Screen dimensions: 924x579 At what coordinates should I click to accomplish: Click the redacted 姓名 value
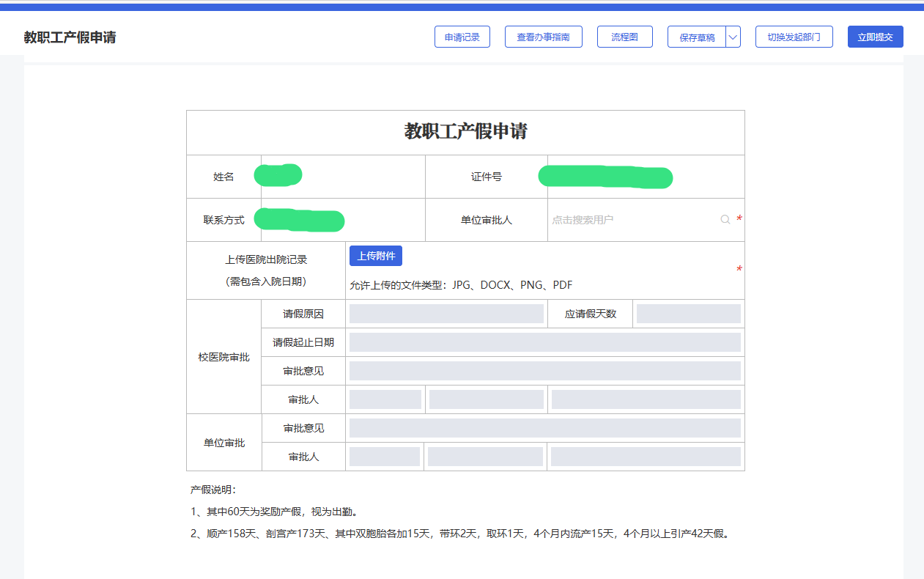[278, 176]
